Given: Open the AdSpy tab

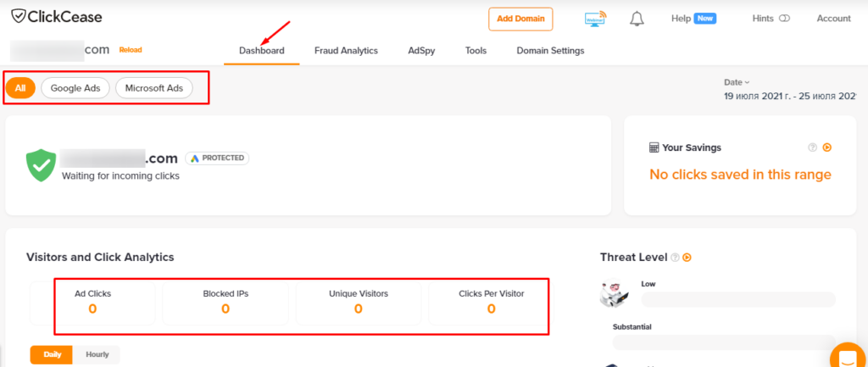Looking at the screenshot, I should click(421, 50).
